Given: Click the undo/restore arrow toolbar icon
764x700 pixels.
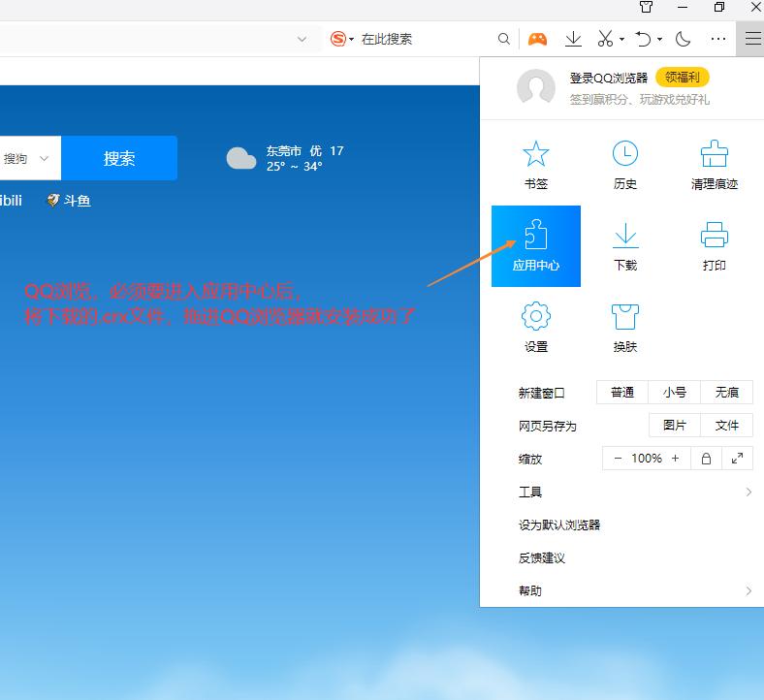Looking at the screenshot, I should pyautogui.click(x=643, y=39).
